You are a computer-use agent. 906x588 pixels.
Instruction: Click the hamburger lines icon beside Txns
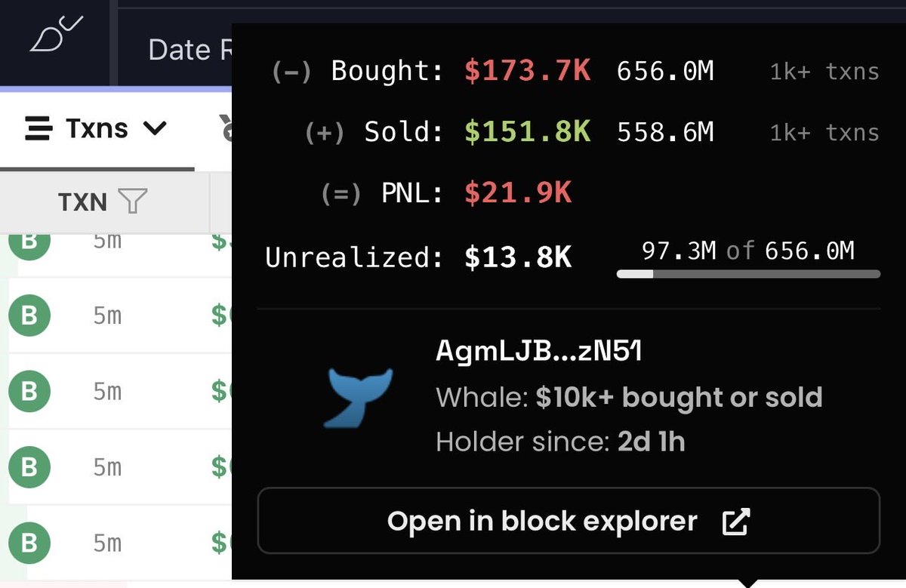pos(39,129)
